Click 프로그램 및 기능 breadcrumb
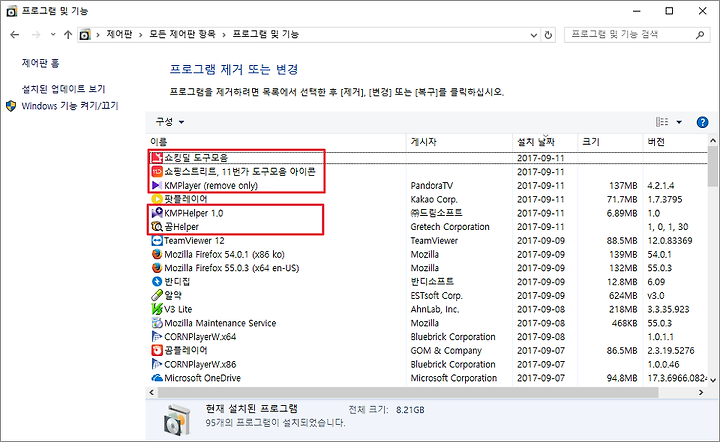 (266, 34)
